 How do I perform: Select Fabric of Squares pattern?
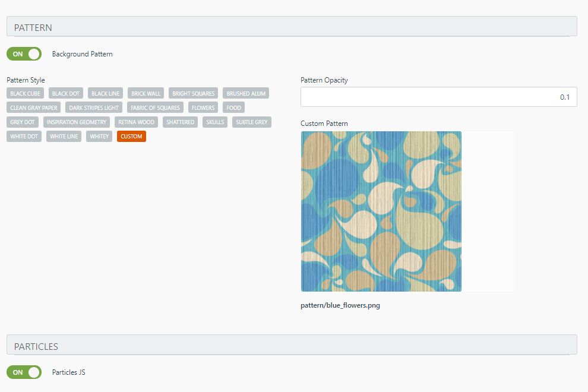coord(155,108)
